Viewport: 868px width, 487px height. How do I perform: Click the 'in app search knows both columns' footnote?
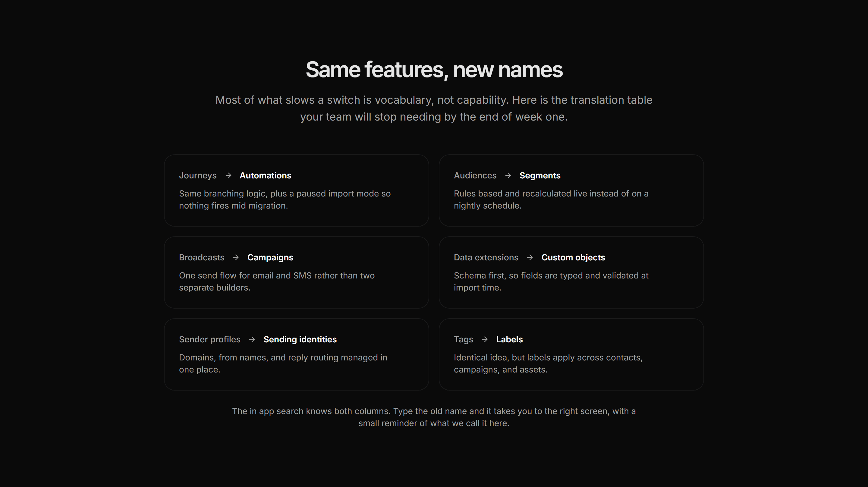[434, 417]
